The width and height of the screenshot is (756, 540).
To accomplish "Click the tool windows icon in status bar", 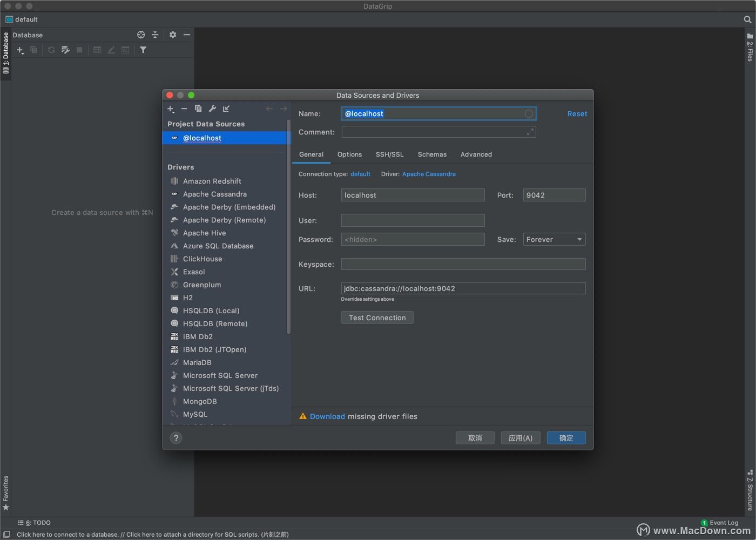I will tap(6, 534).
